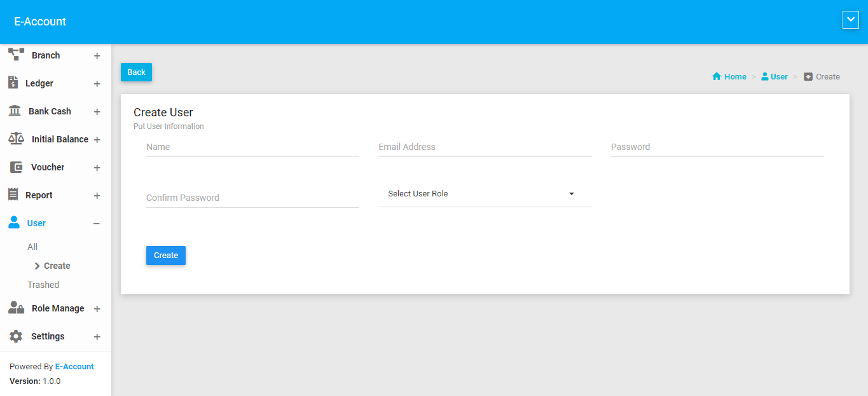Open the All users submenu item
Screen dimensions: 868x396
(32, 247)
